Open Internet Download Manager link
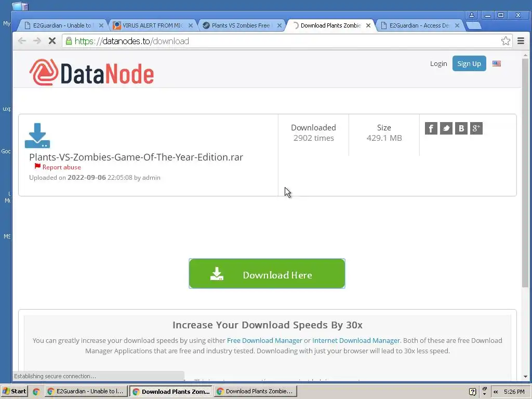 click(356, 340)
